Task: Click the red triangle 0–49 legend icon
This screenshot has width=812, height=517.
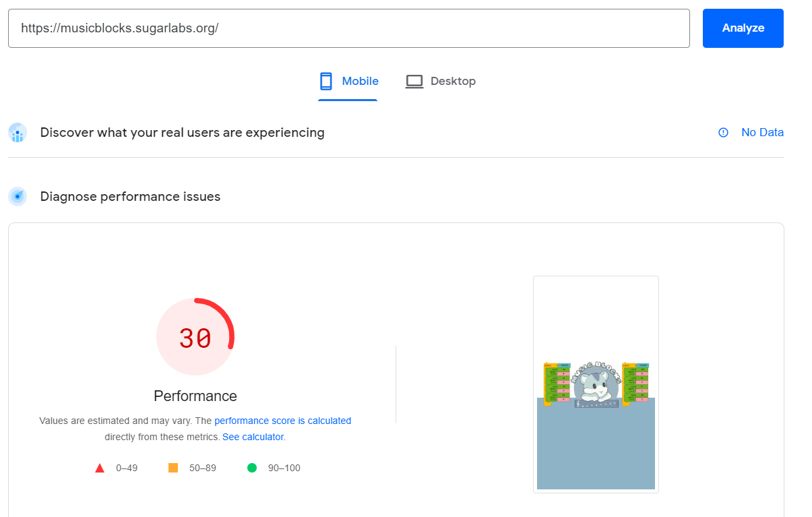Action: (x=100, y=467)
